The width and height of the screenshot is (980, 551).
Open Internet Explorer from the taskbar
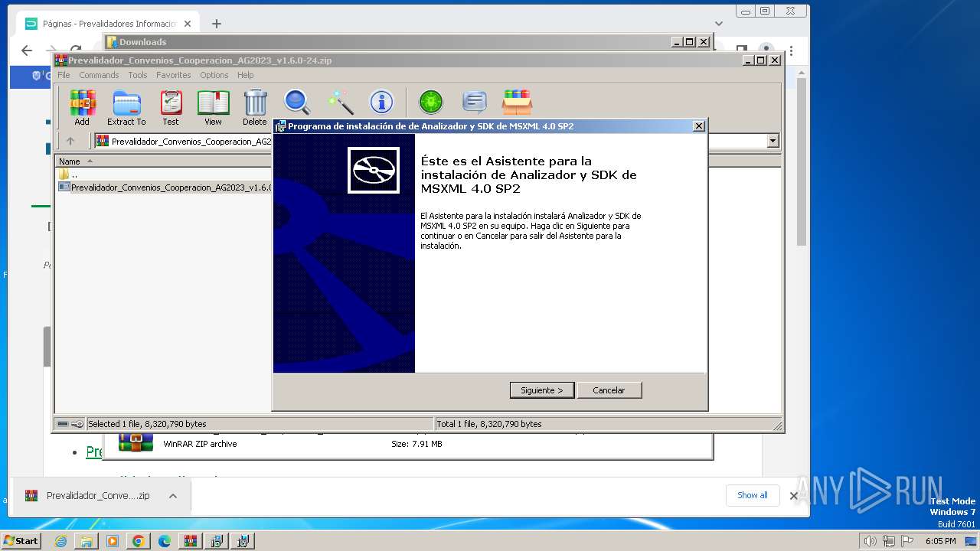[x=60, y=541]
